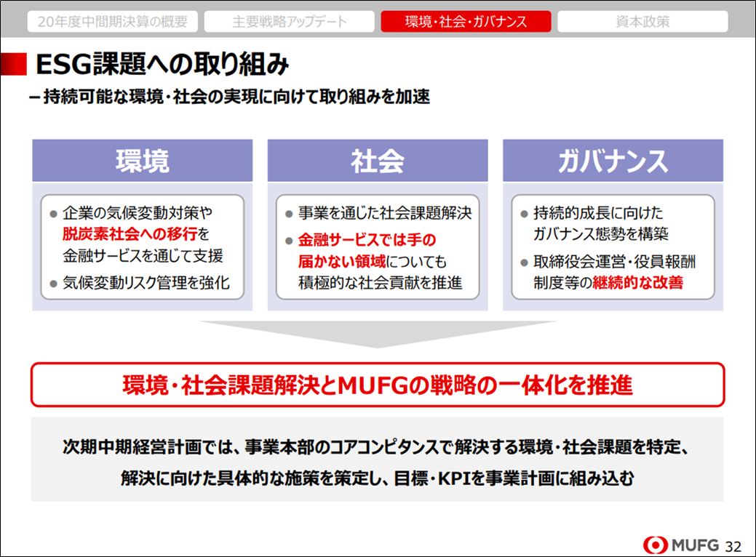
Task: Open the 20年度中間期決算の概要 tab
Action: click(112, 22)
